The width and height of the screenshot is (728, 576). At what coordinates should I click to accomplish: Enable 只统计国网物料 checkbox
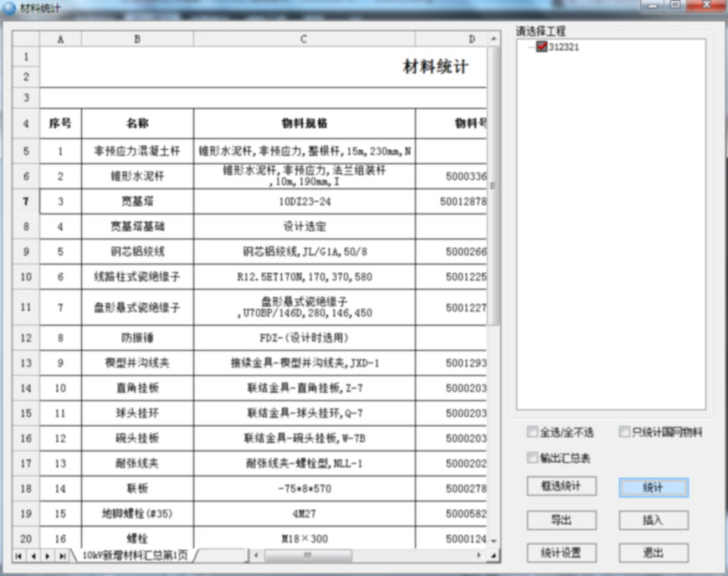[x=624, y=432]
